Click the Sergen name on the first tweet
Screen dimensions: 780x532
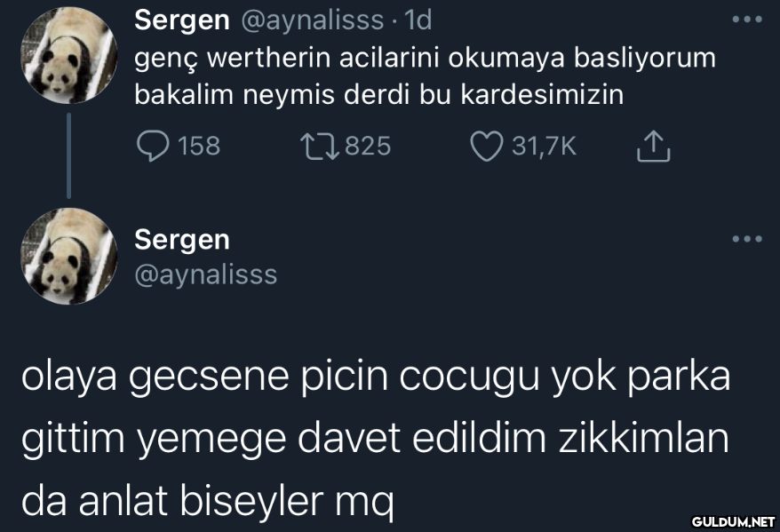click(182, 21)
